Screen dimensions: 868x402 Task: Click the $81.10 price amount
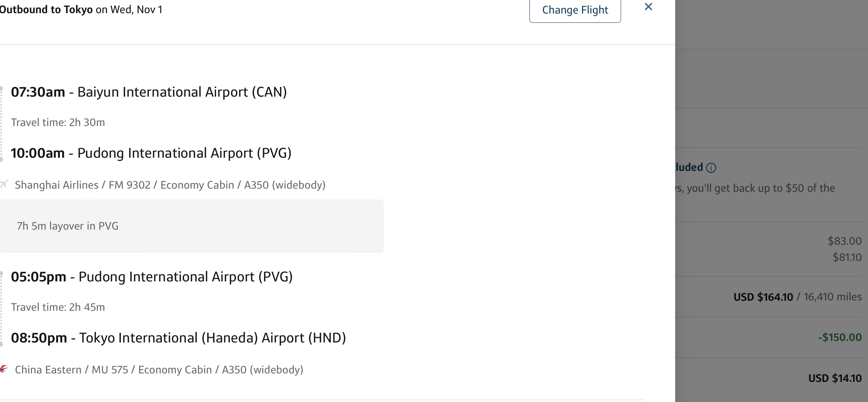pyautogui.click(x=847, y=257)
